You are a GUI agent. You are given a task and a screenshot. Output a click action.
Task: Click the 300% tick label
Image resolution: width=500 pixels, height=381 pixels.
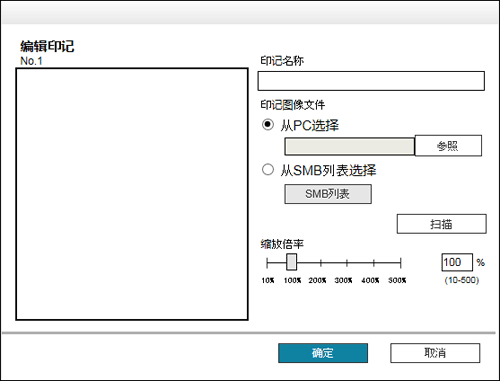click(x=343, y=280)
